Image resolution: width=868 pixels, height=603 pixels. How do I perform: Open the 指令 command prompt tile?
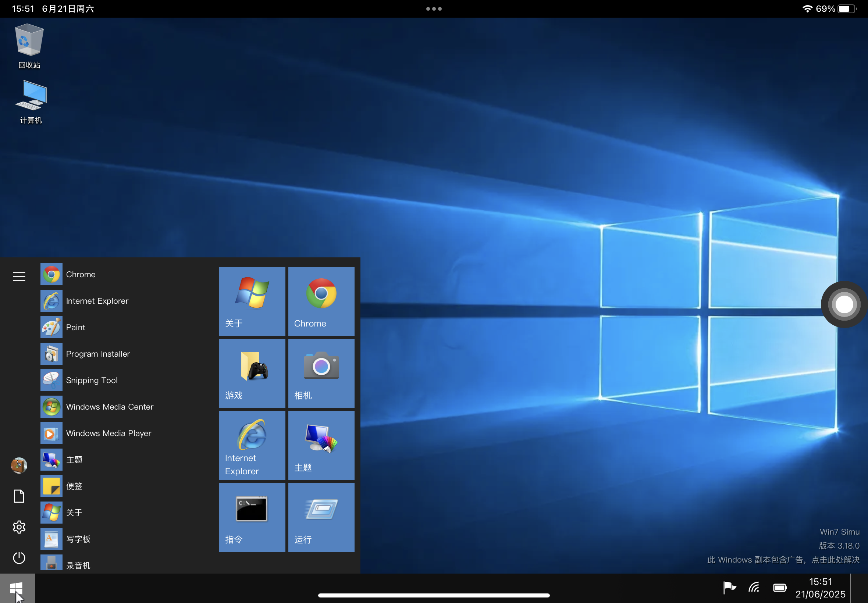point(252,518)
